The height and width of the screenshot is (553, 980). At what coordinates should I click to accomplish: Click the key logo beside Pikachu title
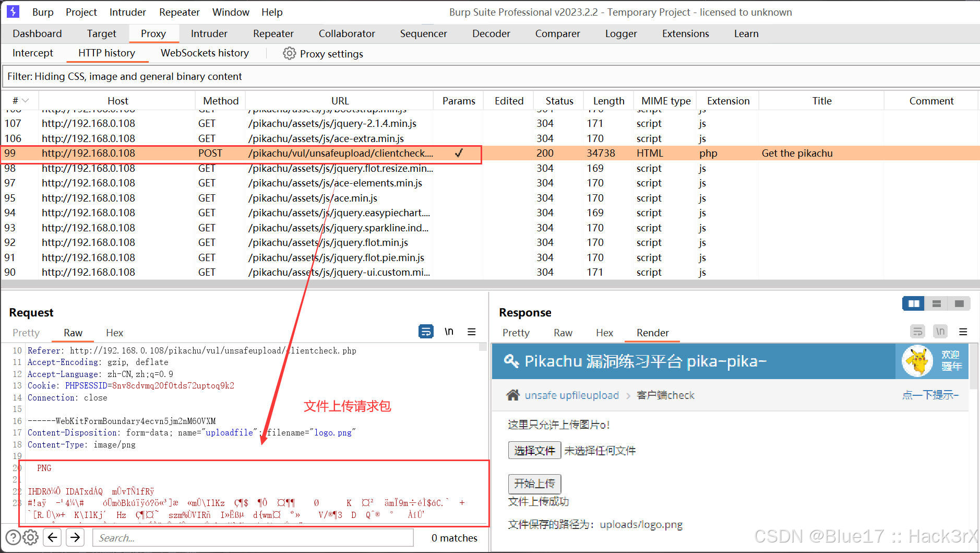point(511,361)
